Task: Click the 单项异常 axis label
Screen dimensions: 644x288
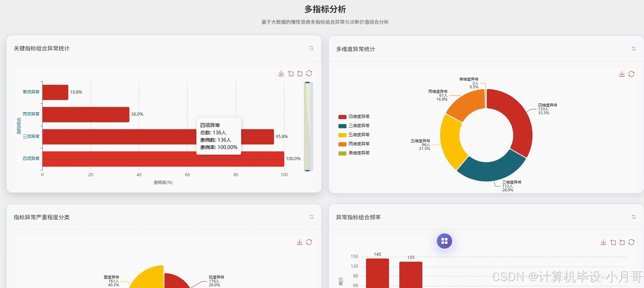Action: [x=31, y=92]
